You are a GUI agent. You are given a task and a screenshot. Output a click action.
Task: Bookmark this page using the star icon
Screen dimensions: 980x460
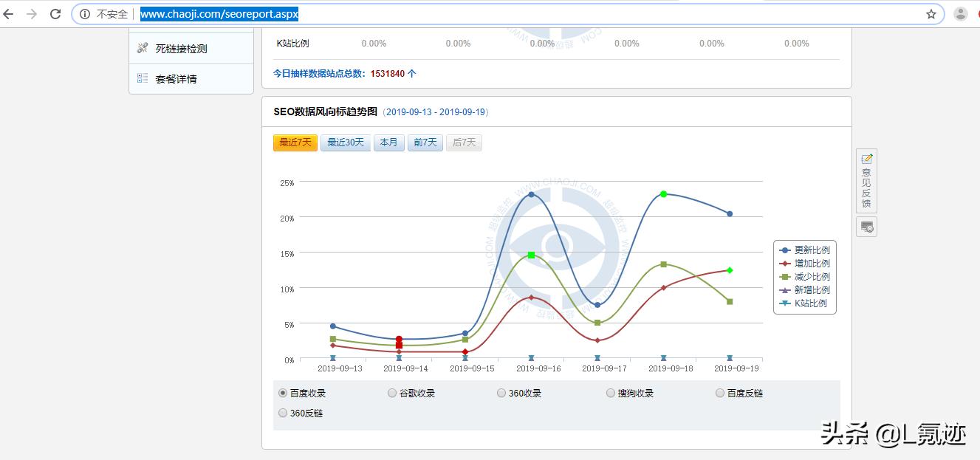[932, 13]
